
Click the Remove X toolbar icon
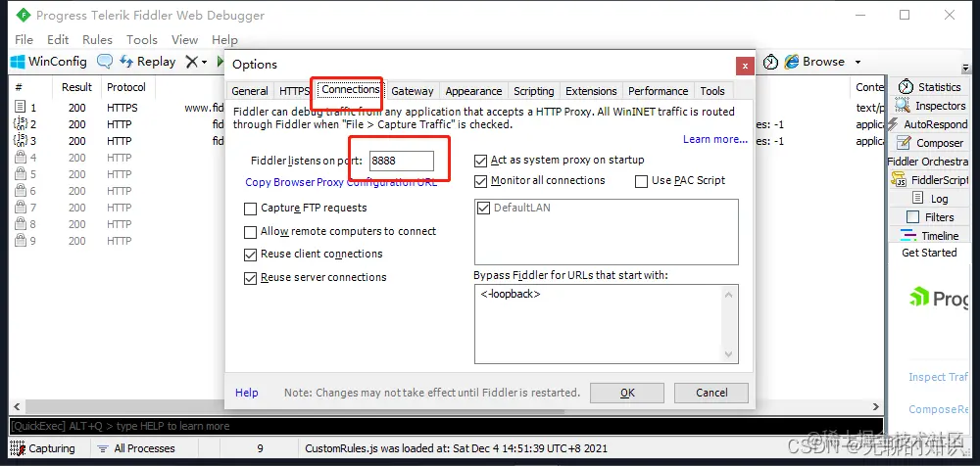pos(192,62)
